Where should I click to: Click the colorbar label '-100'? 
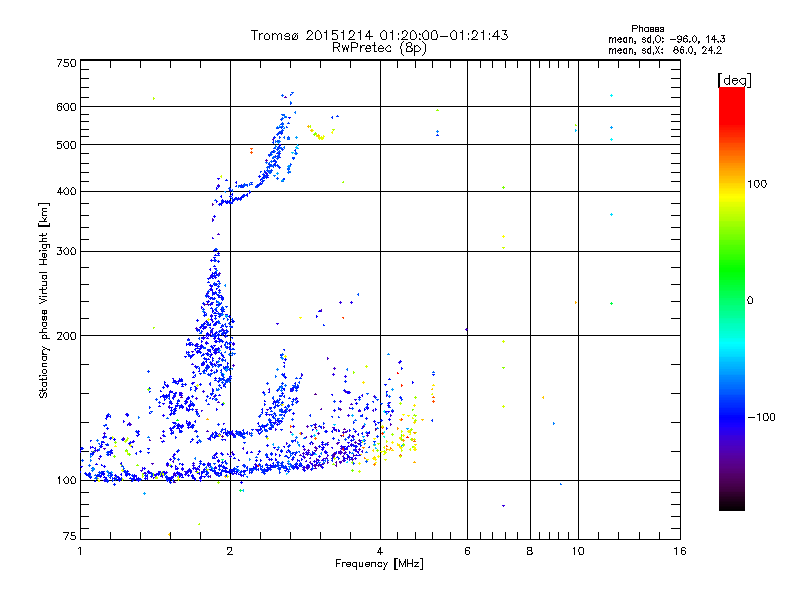tap(761, 417)
